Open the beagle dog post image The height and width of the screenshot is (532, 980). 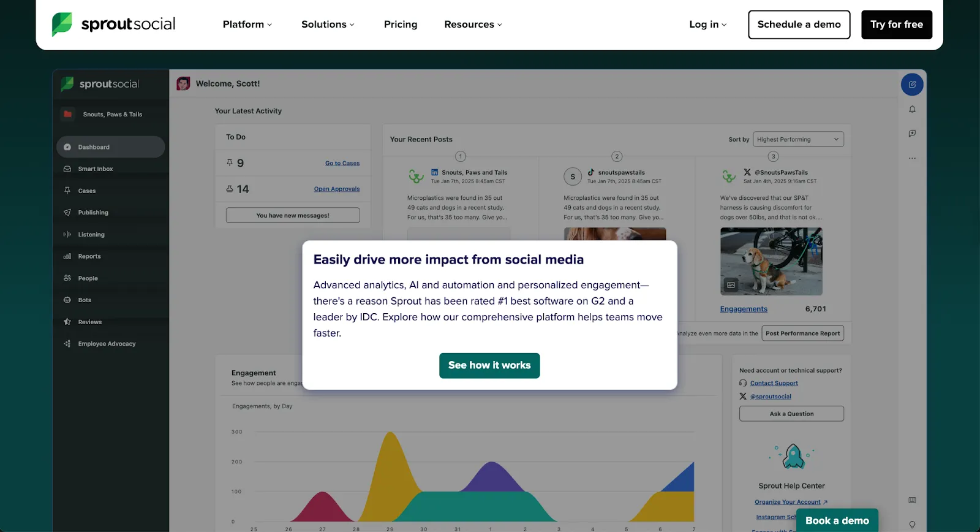[771, 262]
